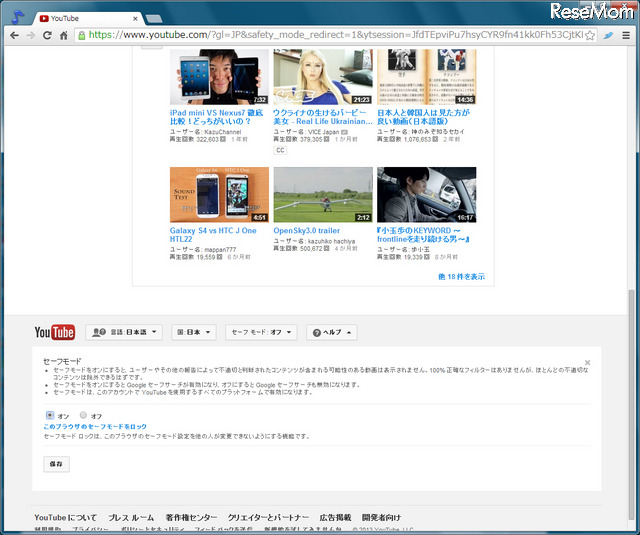The height and width of the screenshot is (535, 640).
Task: Reload the page with the refresh icon
Action: (x=47, y=35)
